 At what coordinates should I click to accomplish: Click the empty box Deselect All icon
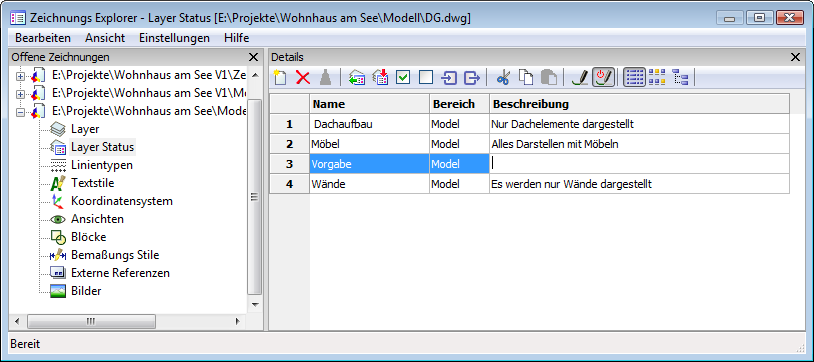(426, 78)
